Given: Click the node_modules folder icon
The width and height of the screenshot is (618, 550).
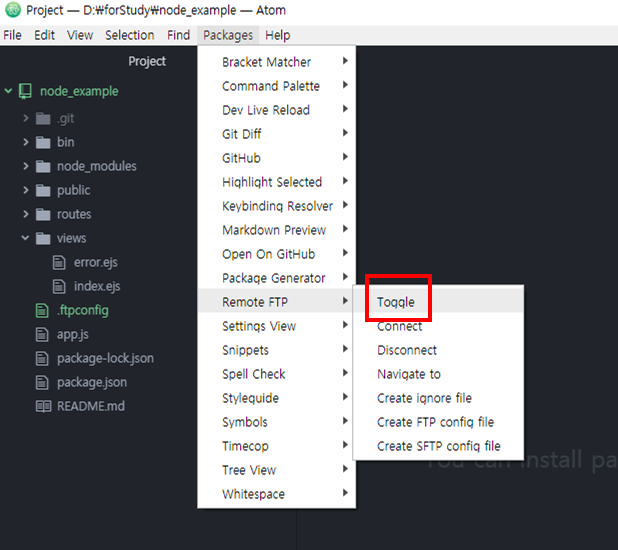Looking at the screenshot, I should (x=43, y=166).
